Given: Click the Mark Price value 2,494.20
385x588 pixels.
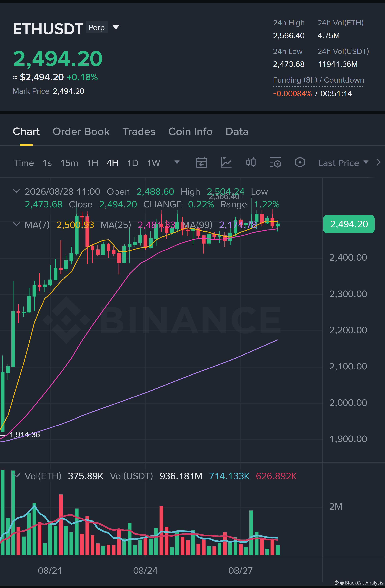Looking at the screenshot, I should [x=68, y=91].
